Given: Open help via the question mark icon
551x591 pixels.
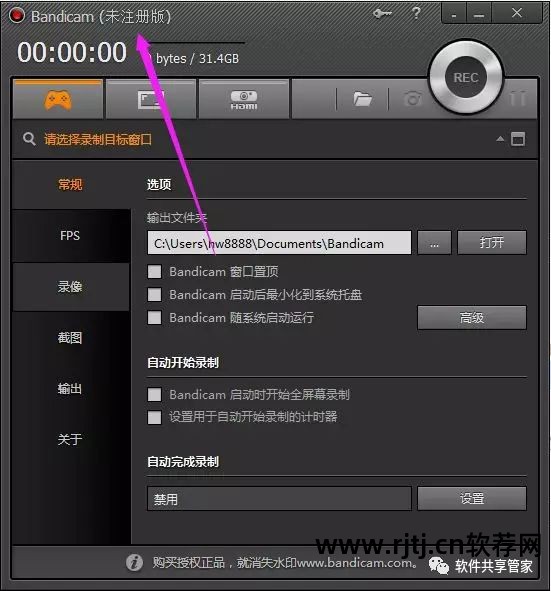Looking at the screenshot, I should (x=416, y=14).
